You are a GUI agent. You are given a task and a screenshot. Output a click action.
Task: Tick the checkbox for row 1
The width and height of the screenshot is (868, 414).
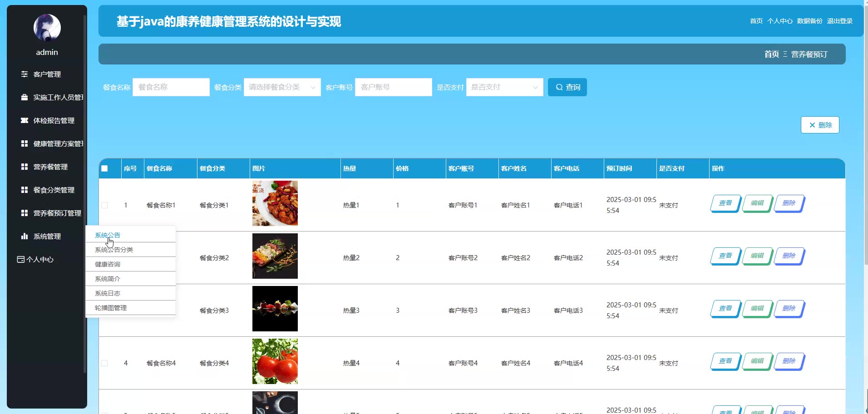point(104,205)
